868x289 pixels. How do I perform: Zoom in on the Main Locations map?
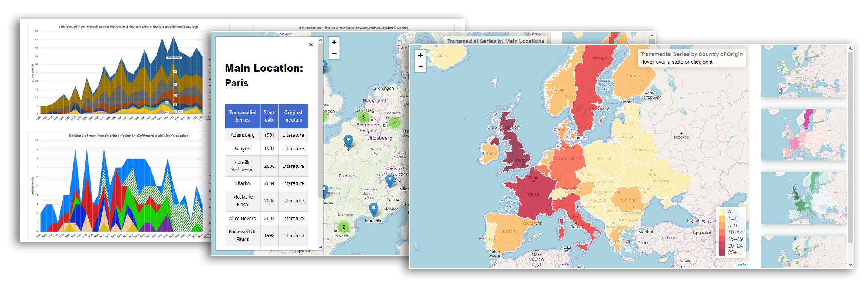[x=334, y=42]
